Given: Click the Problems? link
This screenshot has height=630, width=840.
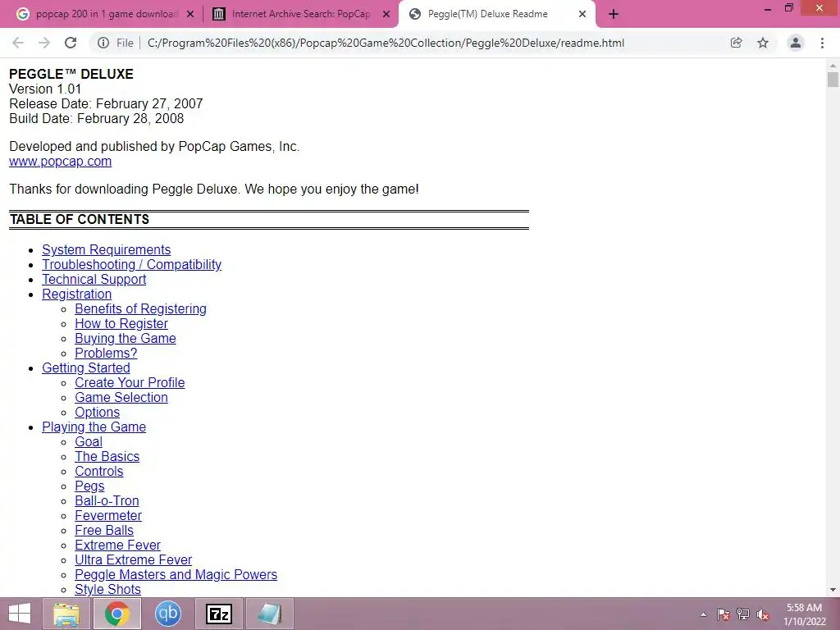Looking at the screenshot, I should 106,353.
